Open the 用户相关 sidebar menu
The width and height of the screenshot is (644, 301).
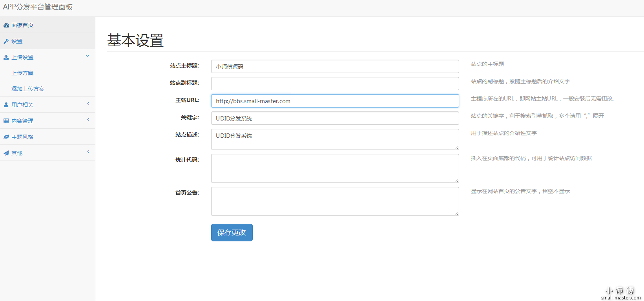(x=47, y=105)
